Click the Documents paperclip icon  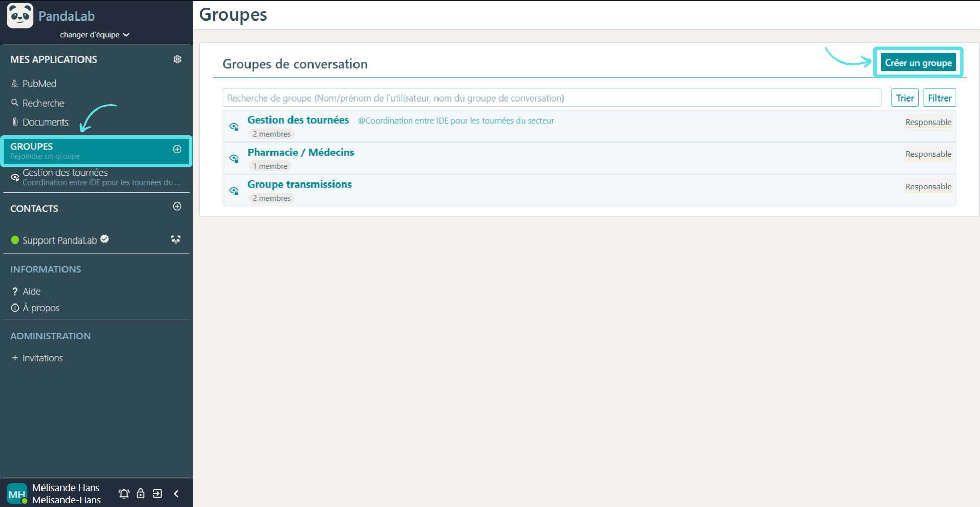pos(15,122)
